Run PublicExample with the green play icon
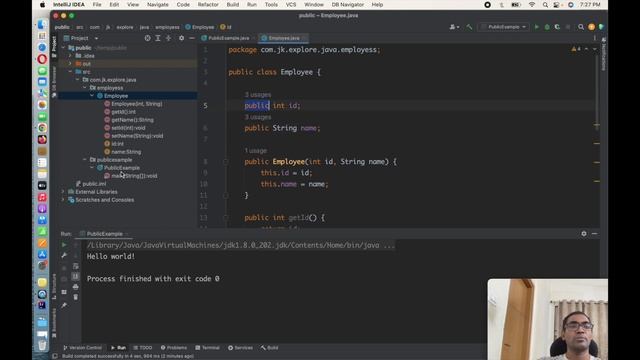The width and height of the screenshot is (640, 360). 536,27
